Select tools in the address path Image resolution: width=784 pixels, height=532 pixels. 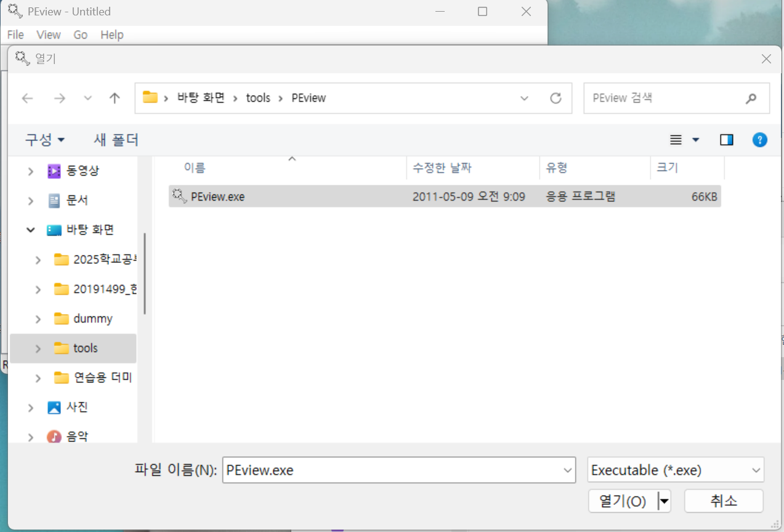point(258,98)
